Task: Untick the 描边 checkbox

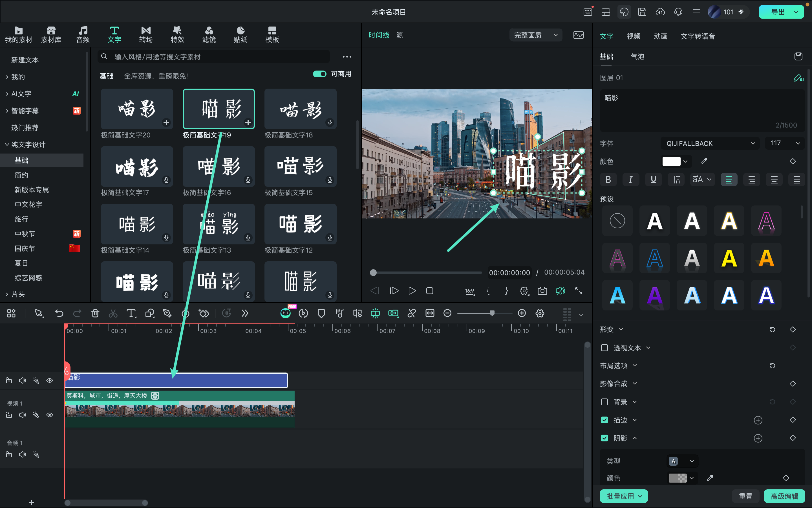Action: 604,420
